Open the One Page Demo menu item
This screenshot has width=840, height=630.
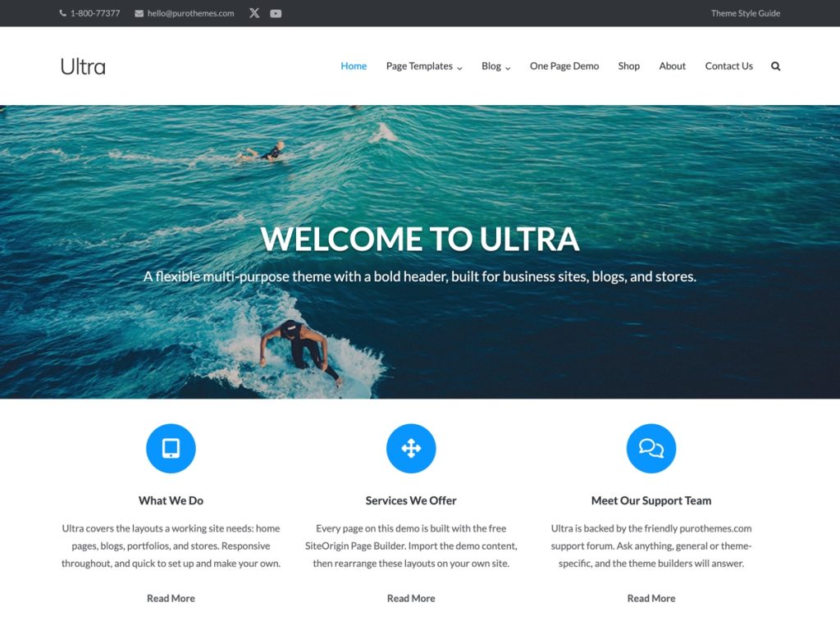(564, 66)
